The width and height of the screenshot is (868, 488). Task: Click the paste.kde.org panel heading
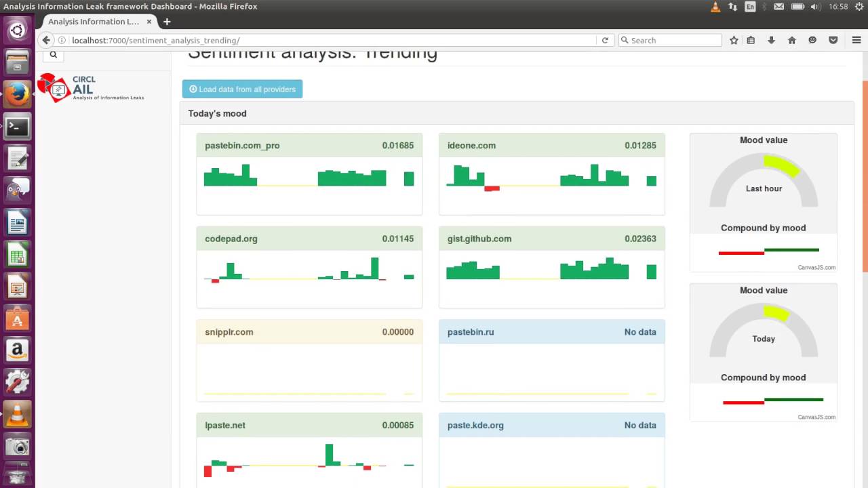click(552, 426)
